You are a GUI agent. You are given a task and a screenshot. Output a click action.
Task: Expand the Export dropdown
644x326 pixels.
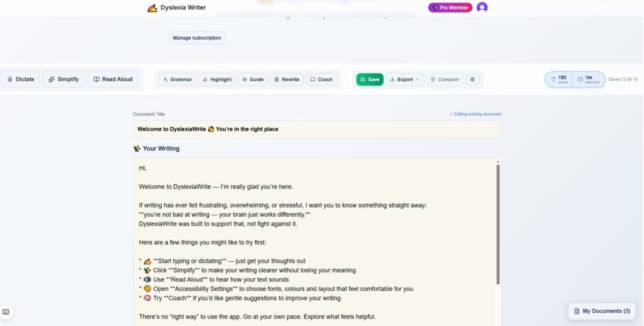(404, 79)
